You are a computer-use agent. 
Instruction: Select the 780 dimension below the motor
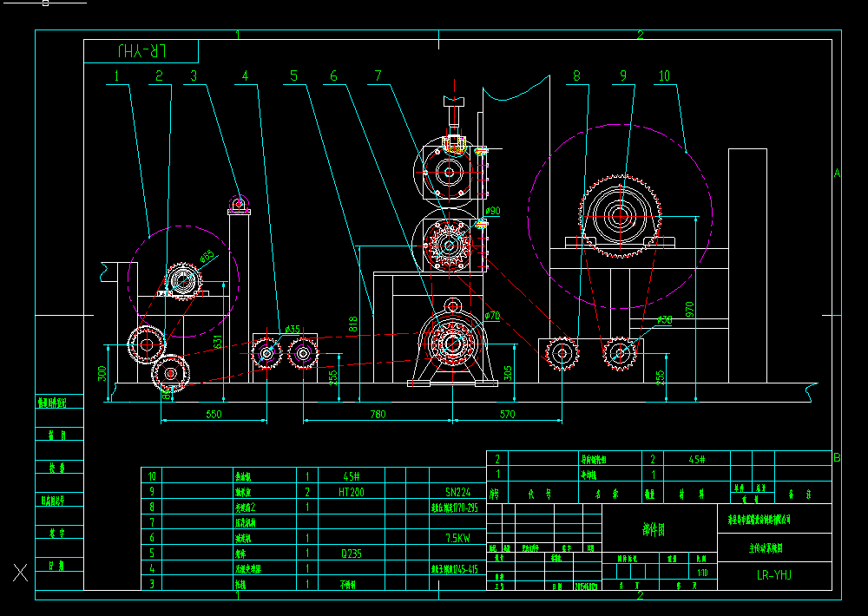[375, 415]
